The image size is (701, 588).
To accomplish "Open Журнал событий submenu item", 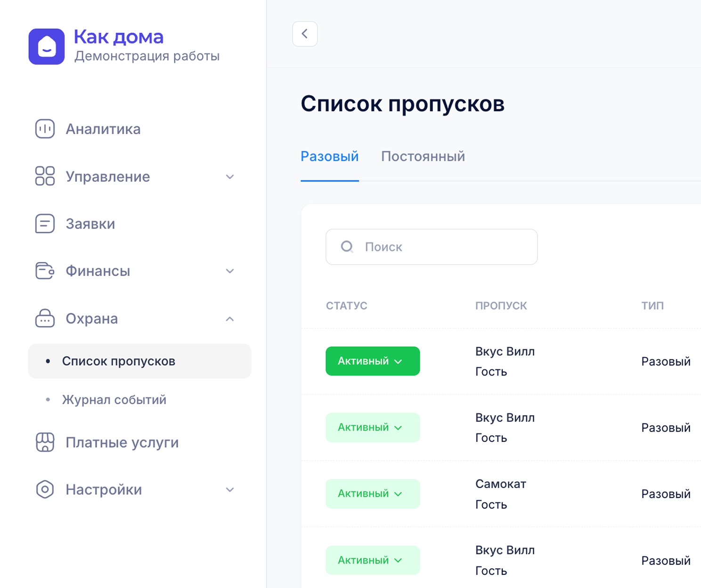I will click(114, 400).
